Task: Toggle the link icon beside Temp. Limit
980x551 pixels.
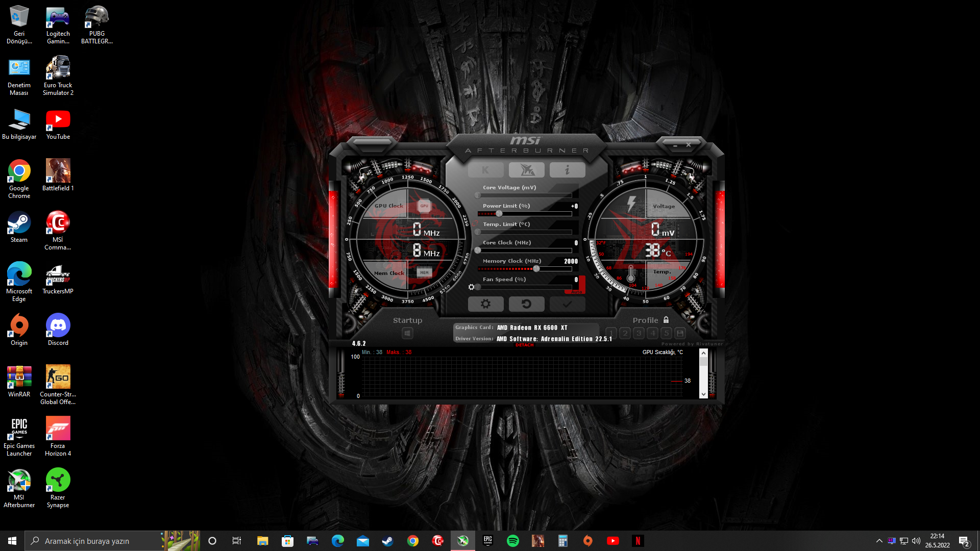Action: click(475, 224)
